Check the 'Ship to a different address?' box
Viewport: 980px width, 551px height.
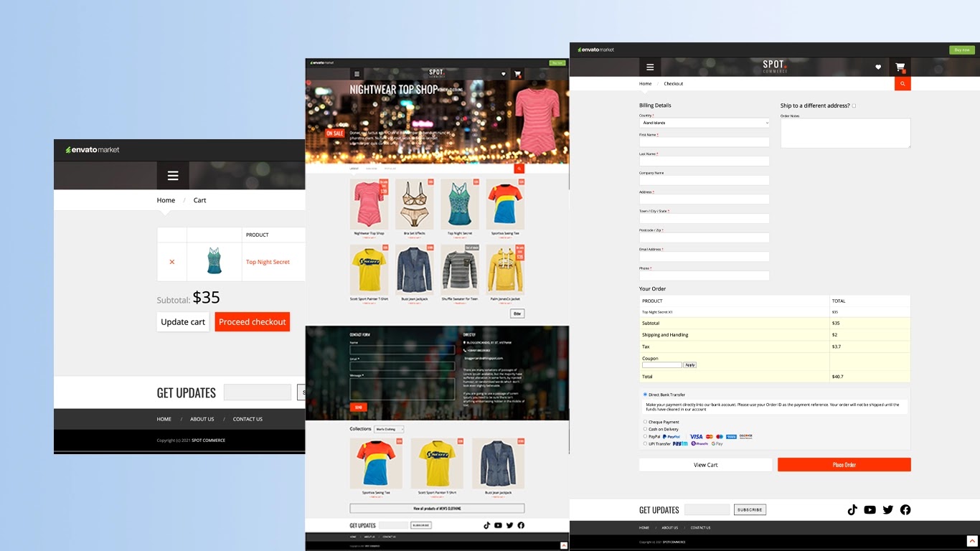854,106
